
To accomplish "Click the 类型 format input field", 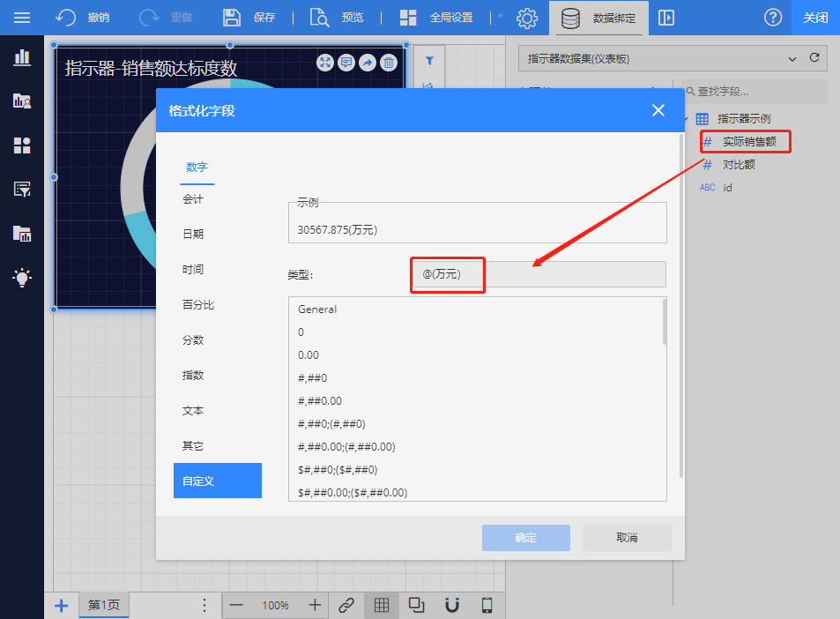I will pyautogui.click(x=539, y=274).
